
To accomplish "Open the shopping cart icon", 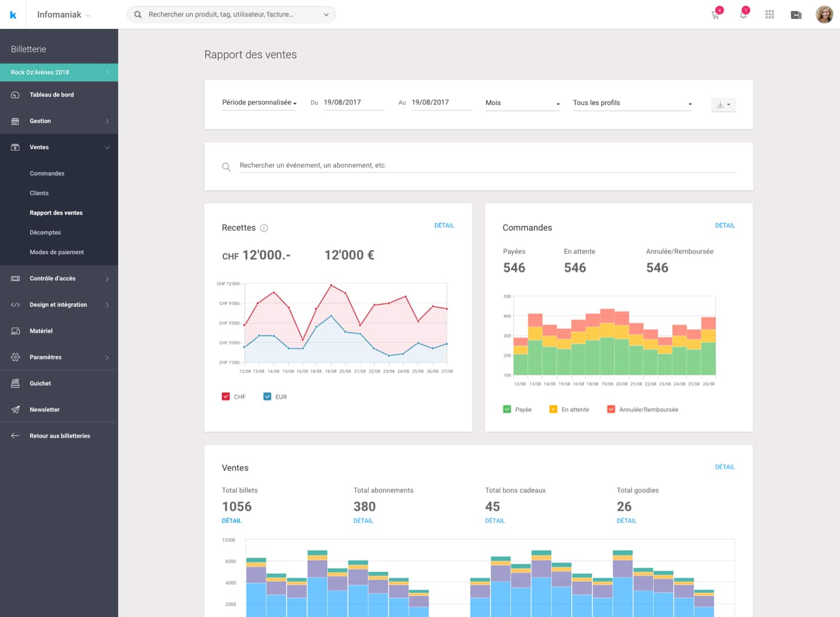I will (x=715, y=15).
